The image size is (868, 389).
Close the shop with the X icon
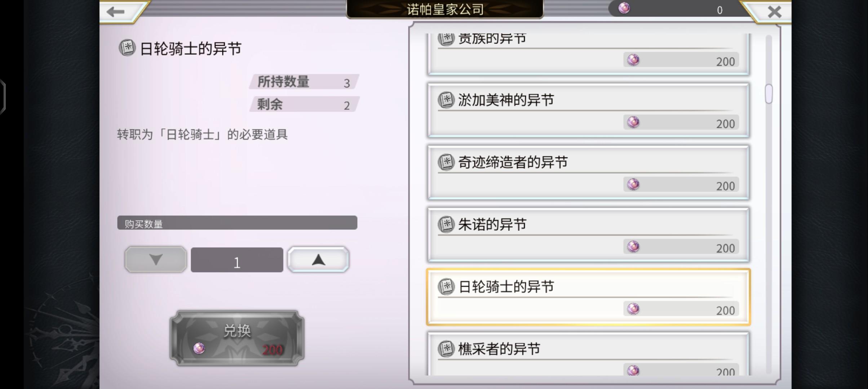774,12
